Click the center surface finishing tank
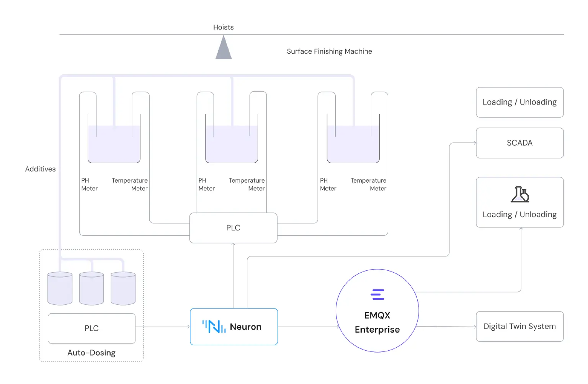 point(232,144)
